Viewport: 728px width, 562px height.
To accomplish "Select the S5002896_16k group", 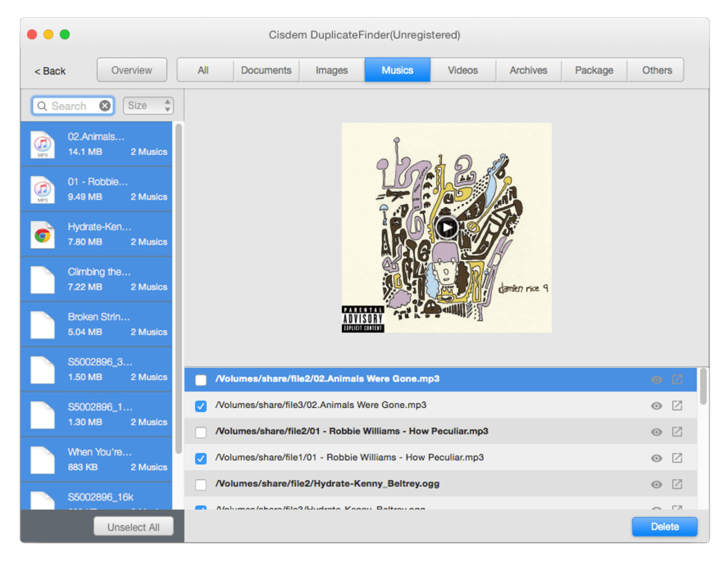I will [96, 496].
